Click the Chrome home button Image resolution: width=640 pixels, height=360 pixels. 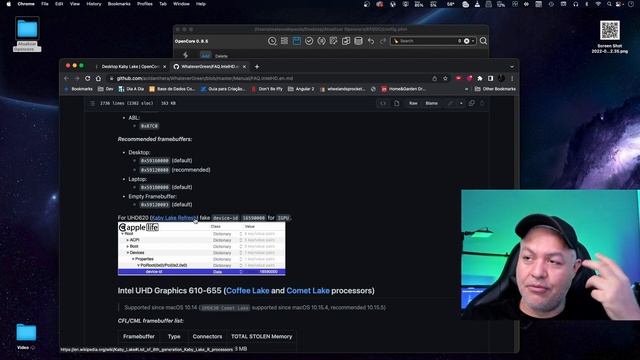coord(98,78)
